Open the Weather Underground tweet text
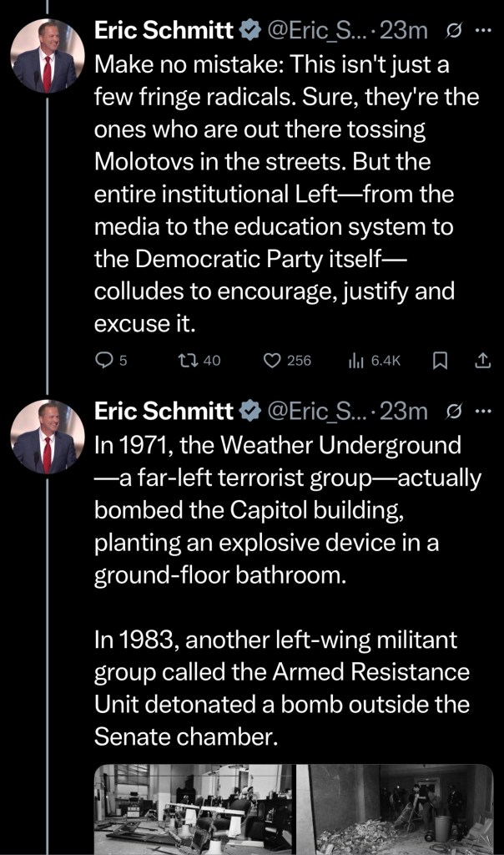The image size is (504, 855). [284, 509]
